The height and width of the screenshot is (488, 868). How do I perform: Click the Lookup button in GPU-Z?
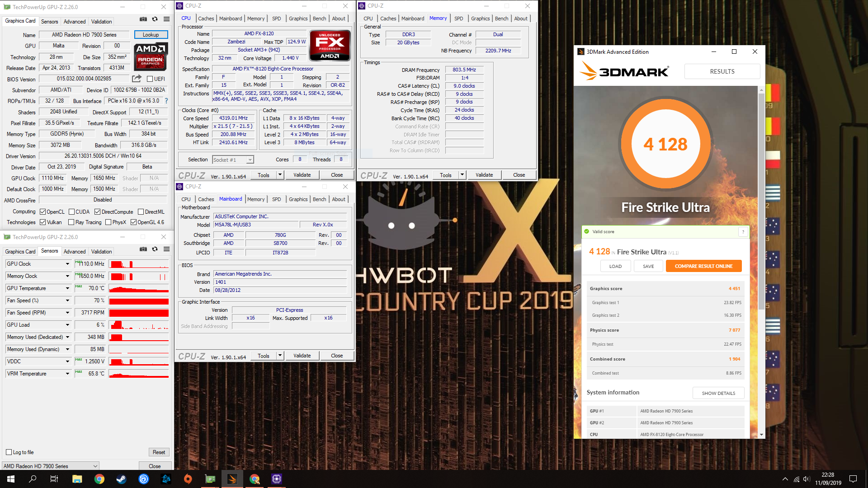(151, 35)
